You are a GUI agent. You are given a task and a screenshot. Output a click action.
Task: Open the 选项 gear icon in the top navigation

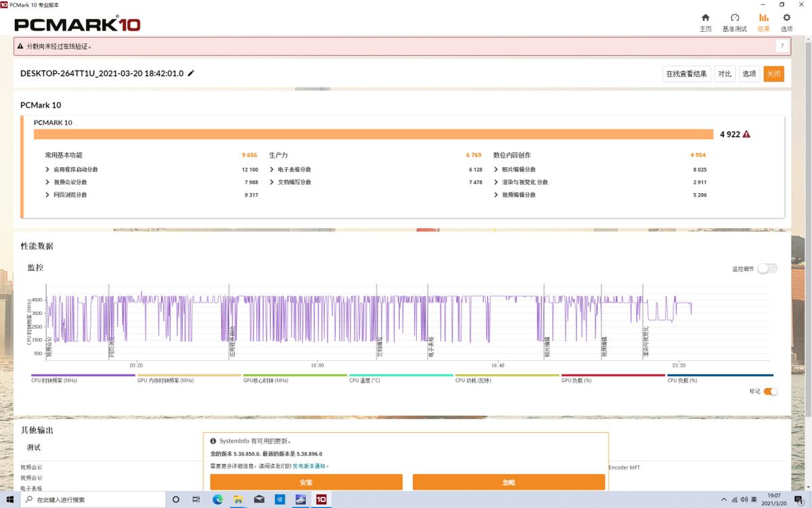coord(786,22)
